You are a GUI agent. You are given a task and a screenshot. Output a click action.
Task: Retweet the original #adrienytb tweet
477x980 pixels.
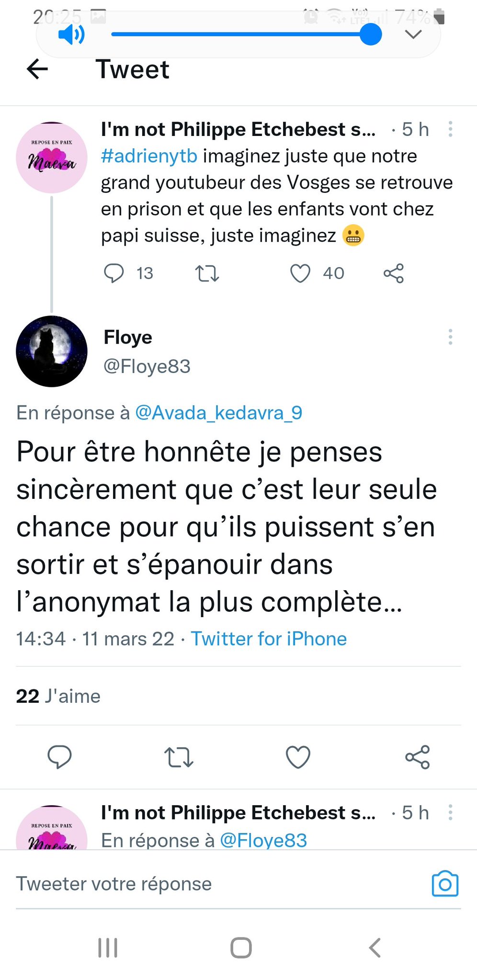pos(207,273)
